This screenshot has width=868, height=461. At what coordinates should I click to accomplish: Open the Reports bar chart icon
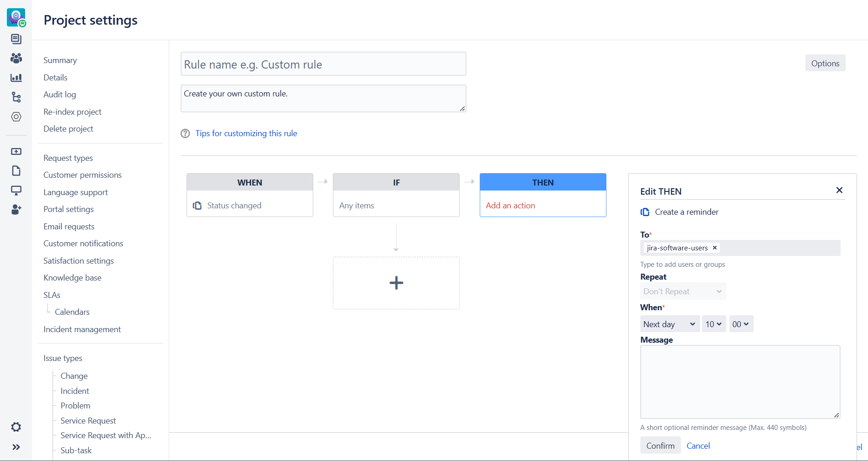click(x=16, y=78)
